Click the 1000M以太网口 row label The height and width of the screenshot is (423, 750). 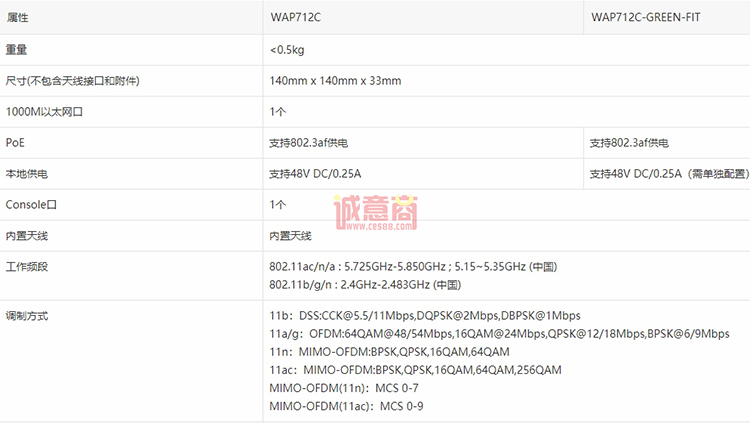44,112
